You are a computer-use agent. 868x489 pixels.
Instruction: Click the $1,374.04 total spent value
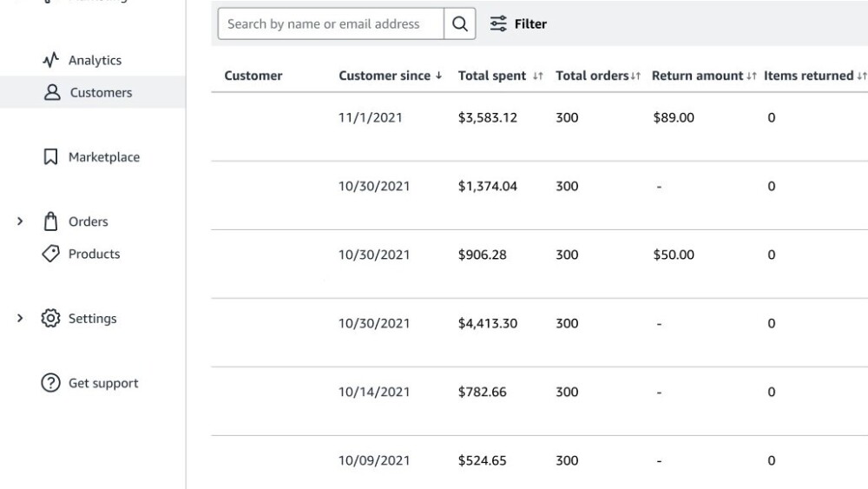tap(488, 186)
